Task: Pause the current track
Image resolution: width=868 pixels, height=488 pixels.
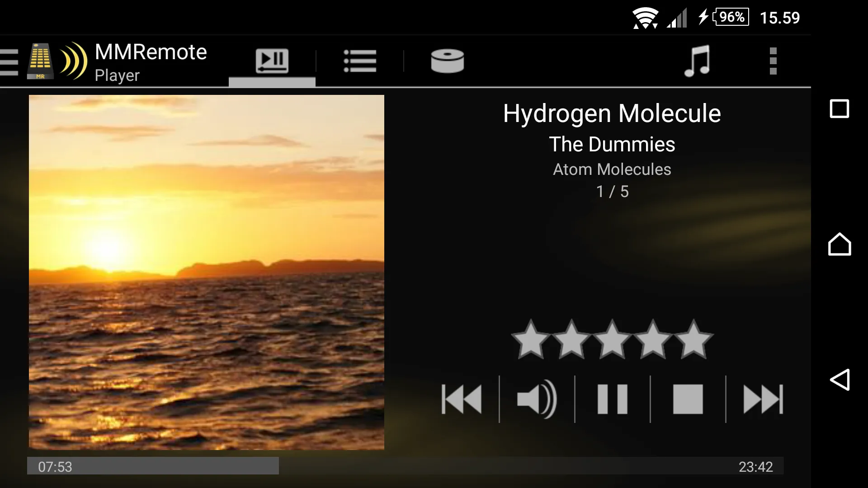Action: (x=611, y=399)
